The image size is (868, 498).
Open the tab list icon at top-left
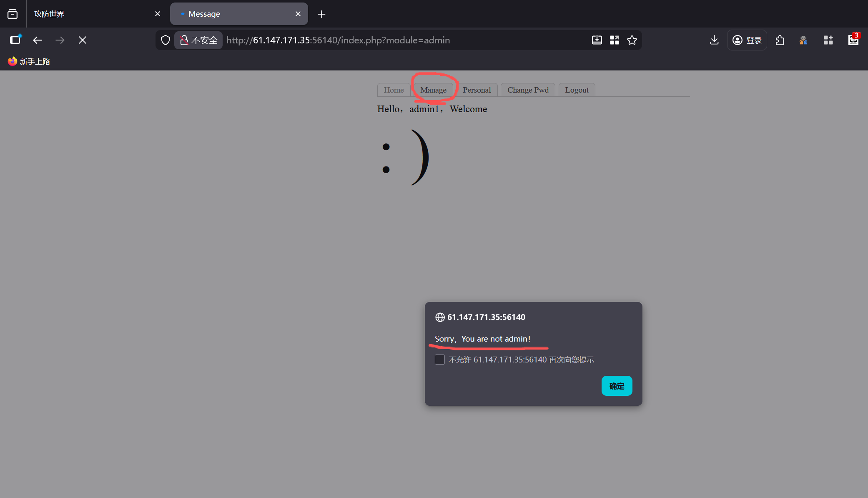(13, 14)
